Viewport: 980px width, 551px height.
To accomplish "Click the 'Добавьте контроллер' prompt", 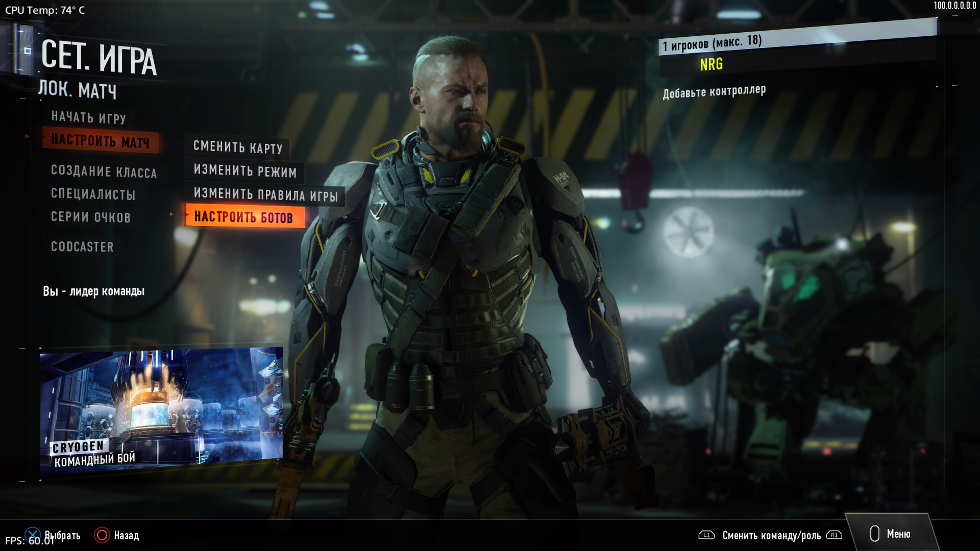I will [714, 92].
